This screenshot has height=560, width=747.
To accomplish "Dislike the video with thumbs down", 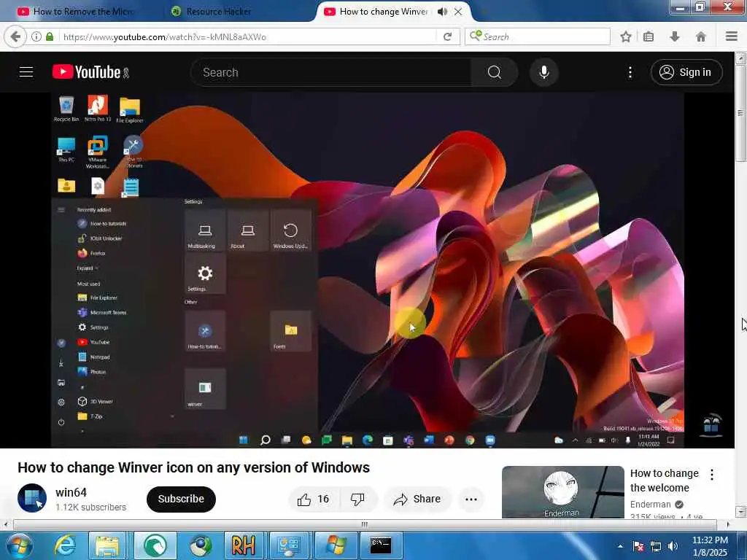I will point(357,499).
